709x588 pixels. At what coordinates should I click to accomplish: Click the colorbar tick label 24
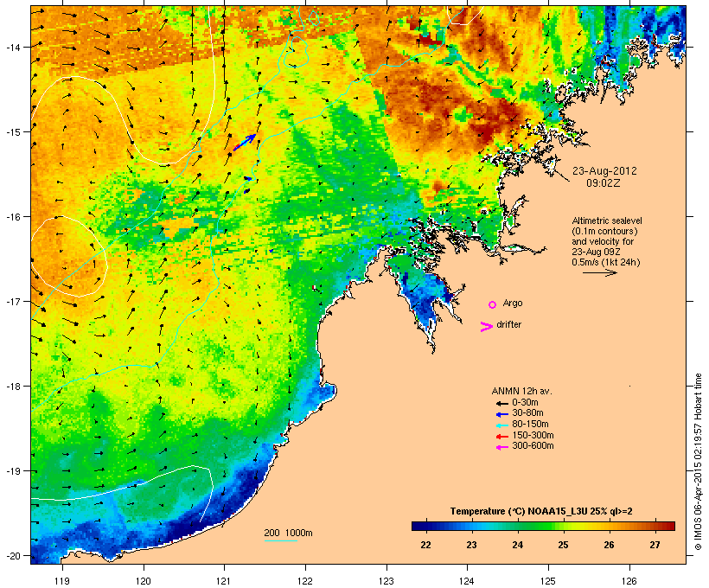click(517, 545)
